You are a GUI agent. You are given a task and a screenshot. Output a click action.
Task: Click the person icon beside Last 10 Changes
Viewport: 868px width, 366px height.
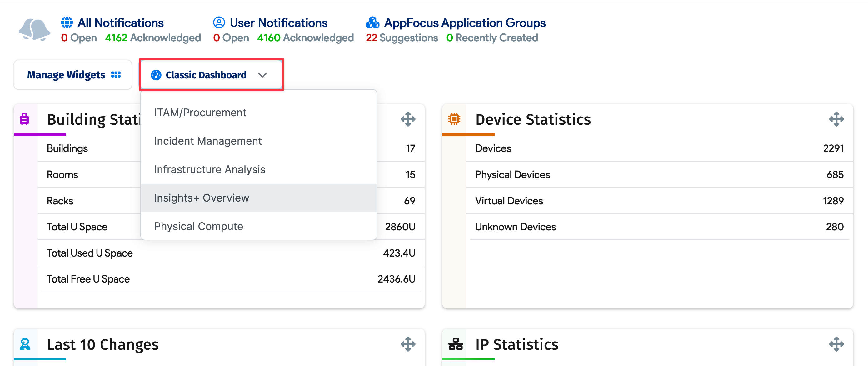24,344
